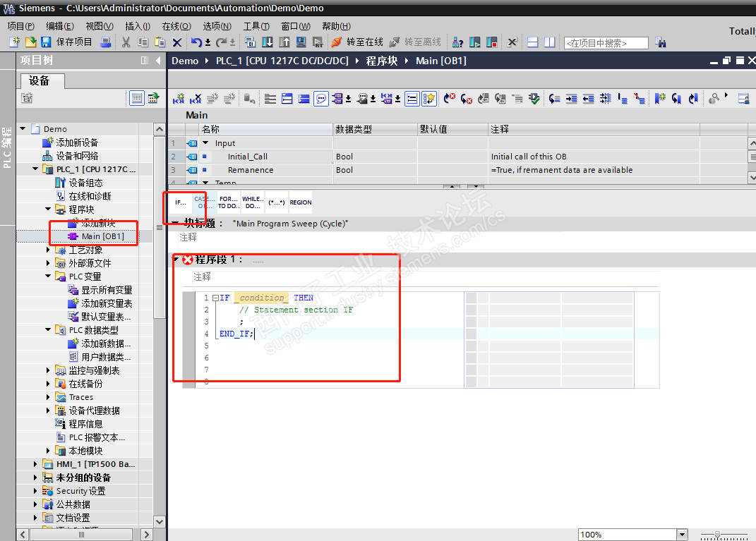Click the delete X icon in main toolbar
Screen dimensions: 756x541
click(177, 42)
